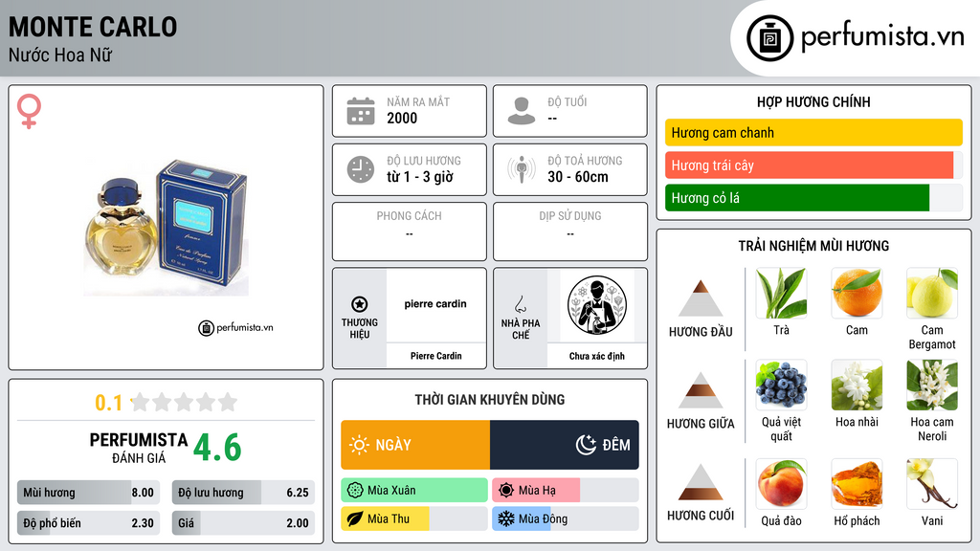This screenshot has height=551, width=980.
Task: Click the yellow Hương cam chanh bar
Action: point(813,132)
